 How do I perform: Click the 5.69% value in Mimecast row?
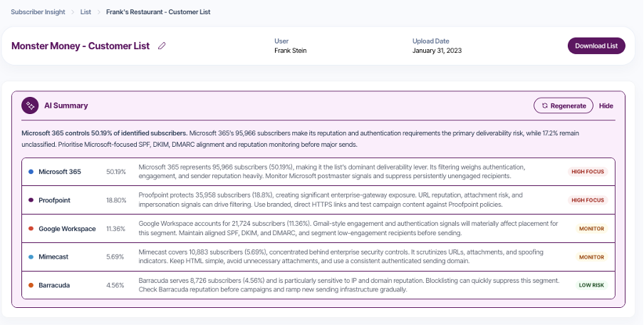(115, 257)
